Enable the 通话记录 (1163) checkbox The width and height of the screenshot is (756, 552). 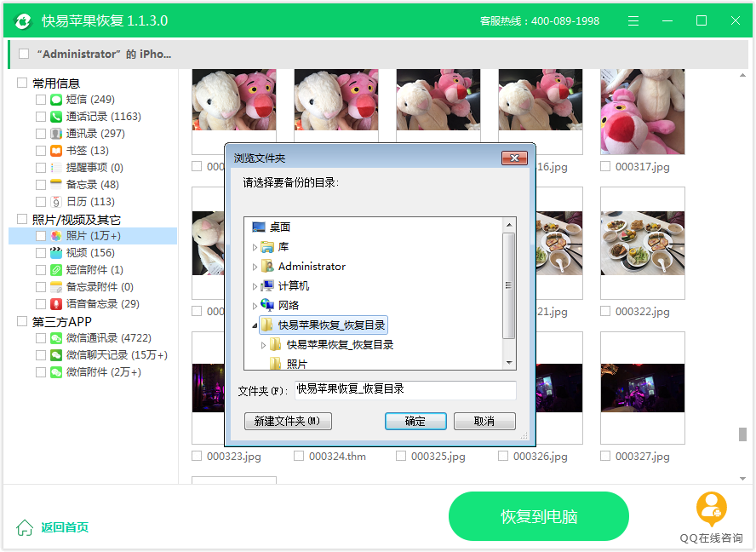coord(41,117)
